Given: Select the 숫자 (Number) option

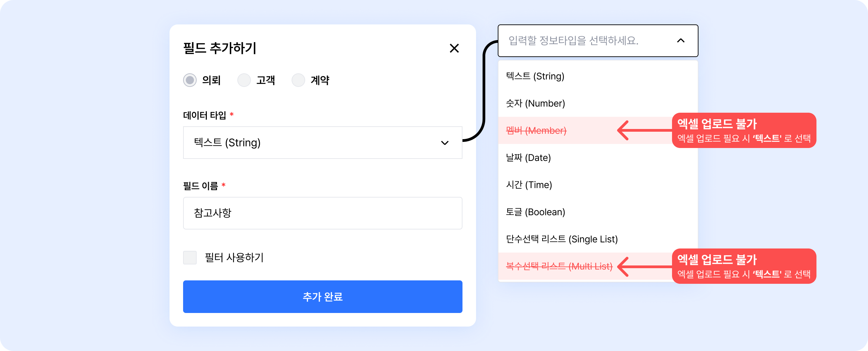Looking at the screenshot, I should (535, 103).
